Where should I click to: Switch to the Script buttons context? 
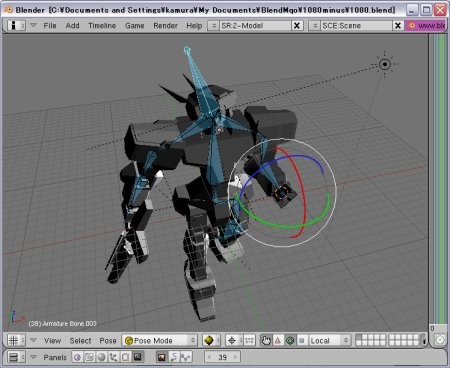90,357
